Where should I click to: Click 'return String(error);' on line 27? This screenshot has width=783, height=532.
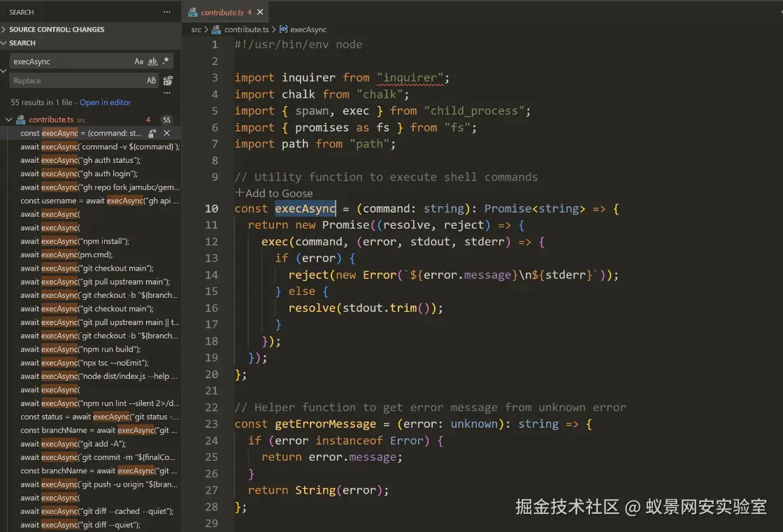click(318, 490)
